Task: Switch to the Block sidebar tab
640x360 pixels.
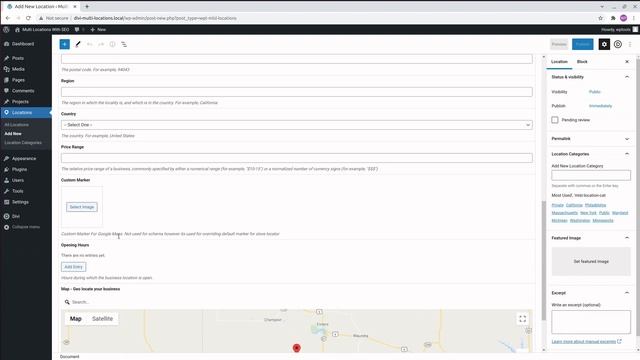Action: [x=582, y=62]
